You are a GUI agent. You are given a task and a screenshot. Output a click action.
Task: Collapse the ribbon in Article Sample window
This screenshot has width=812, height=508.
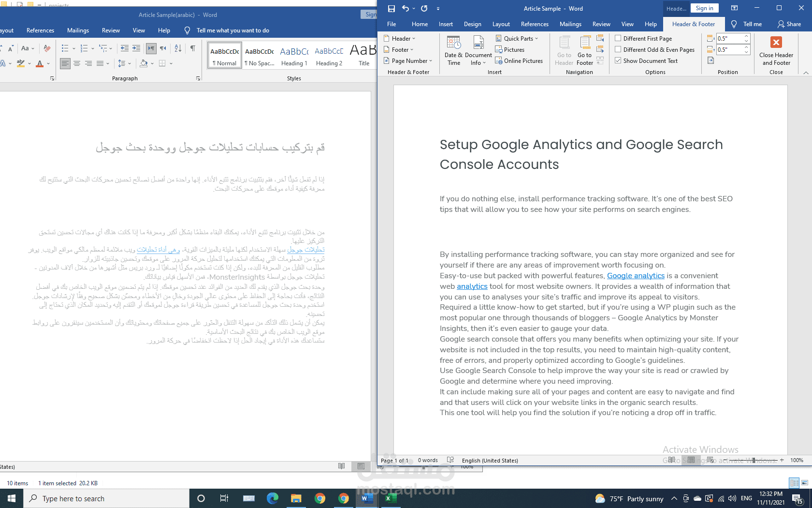click(806, 73)
